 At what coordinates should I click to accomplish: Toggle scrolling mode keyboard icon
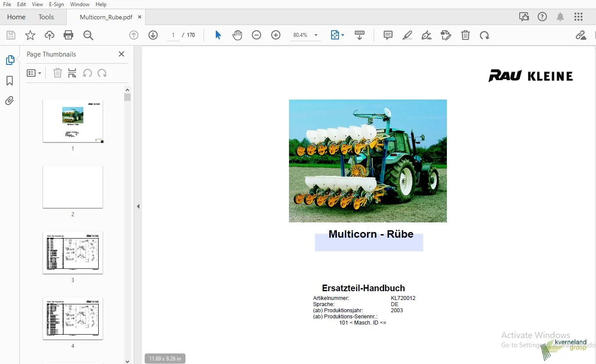pos(360,35)
